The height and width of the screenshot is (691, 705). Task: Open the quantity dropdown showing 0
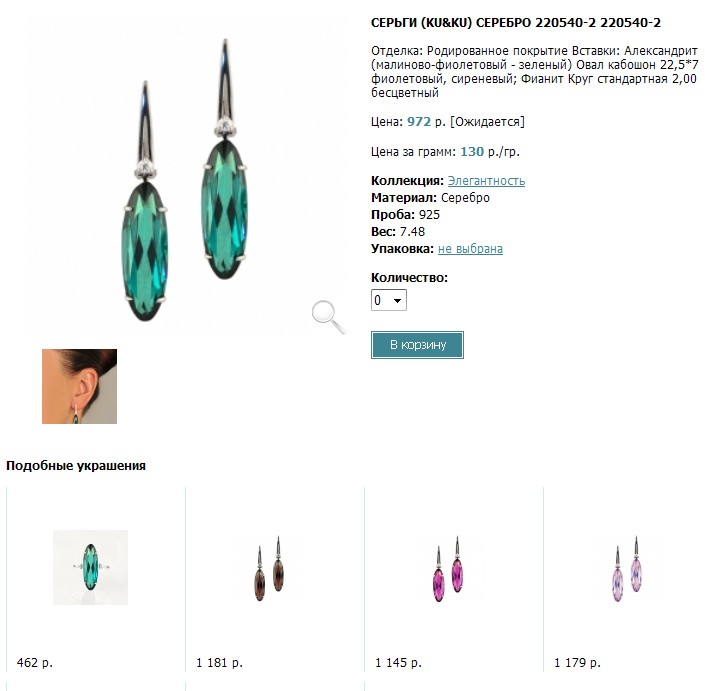tap(389, 300)
